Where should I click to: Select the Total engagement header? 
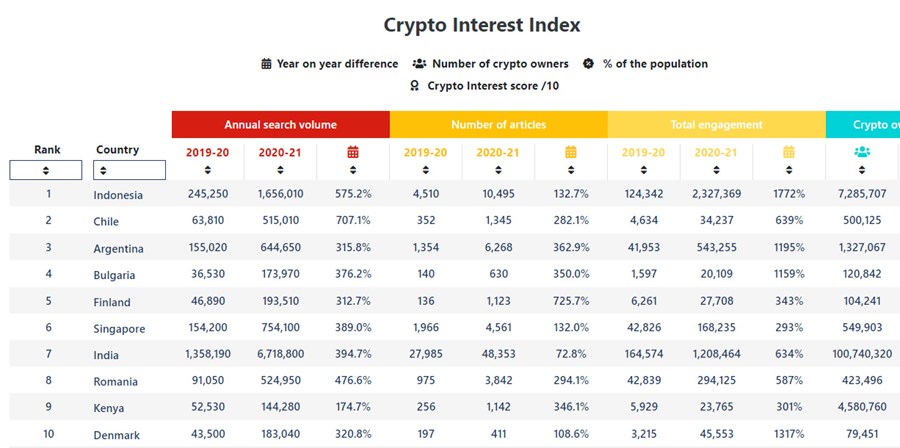point(716,125)
